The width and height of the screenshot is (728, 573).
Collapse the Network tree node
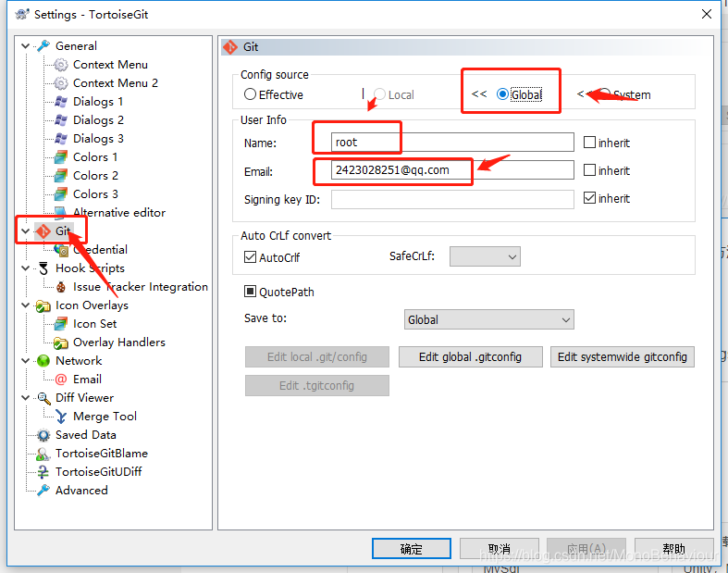coord(26,361)
